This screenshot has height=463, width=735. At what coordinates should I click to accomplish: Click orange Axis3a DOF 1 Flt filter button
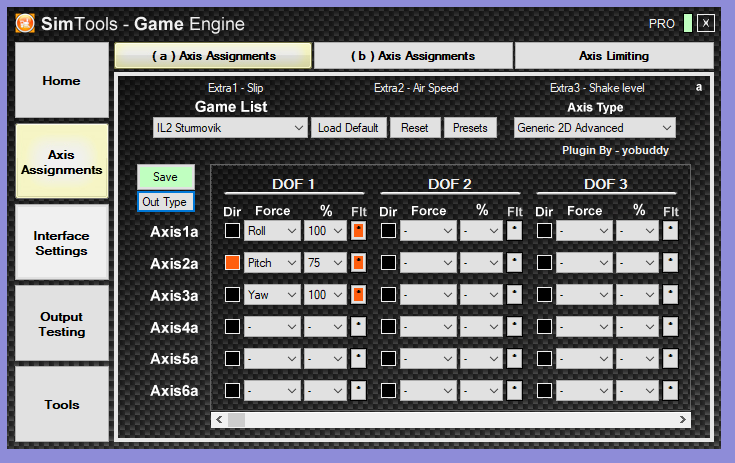coord(359,294)
